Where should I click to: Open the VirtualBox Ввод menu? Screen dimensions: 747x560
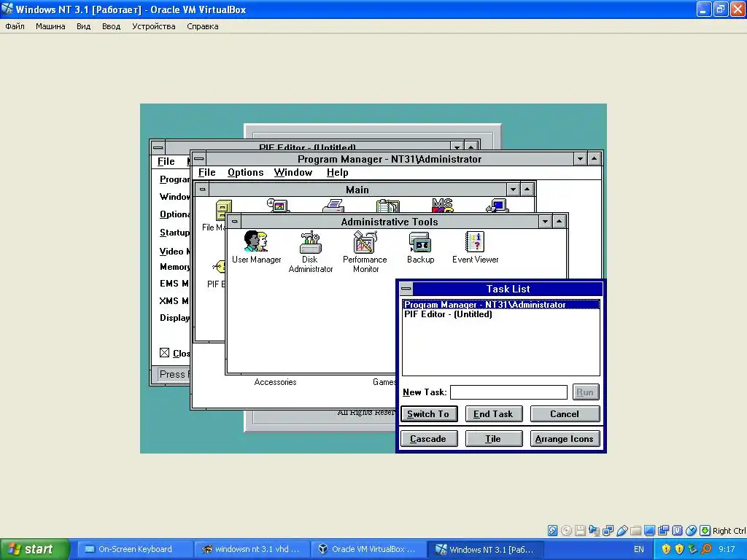tap(111, 26)
